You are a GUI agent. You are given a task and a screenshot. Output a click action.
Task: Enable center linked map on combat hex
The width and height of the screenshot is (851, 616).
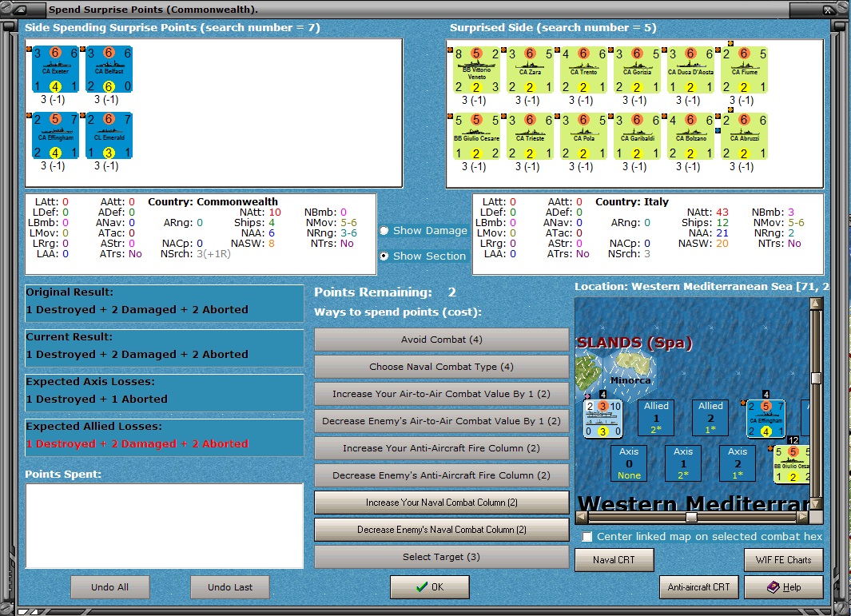click(587, 537)
